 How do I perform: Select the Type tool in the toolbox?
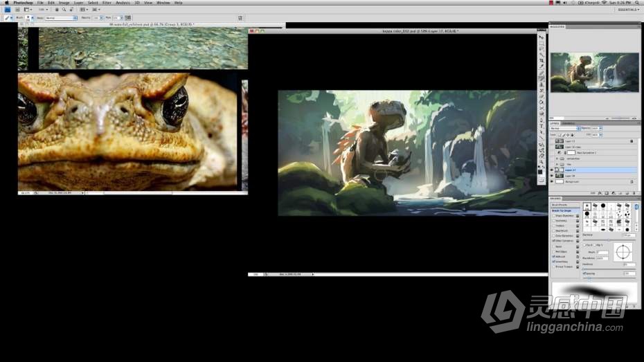point(541,126)
